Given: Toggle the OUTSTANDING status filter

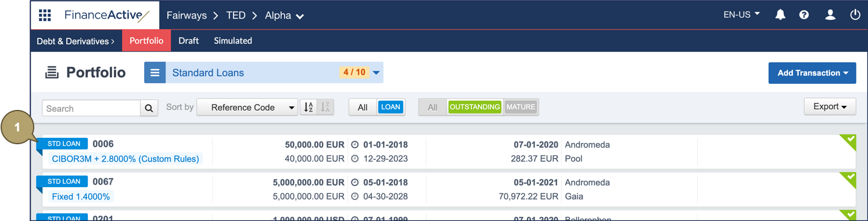Looking at the screenshot, I should click(x=475, y=107).
